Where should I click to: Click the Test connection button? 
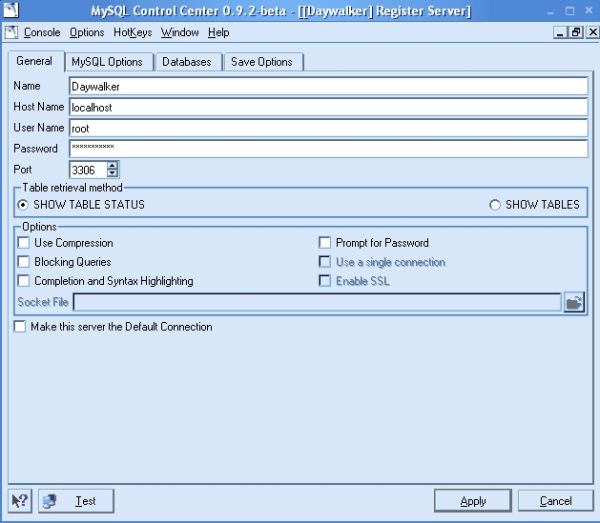point(76,501)
